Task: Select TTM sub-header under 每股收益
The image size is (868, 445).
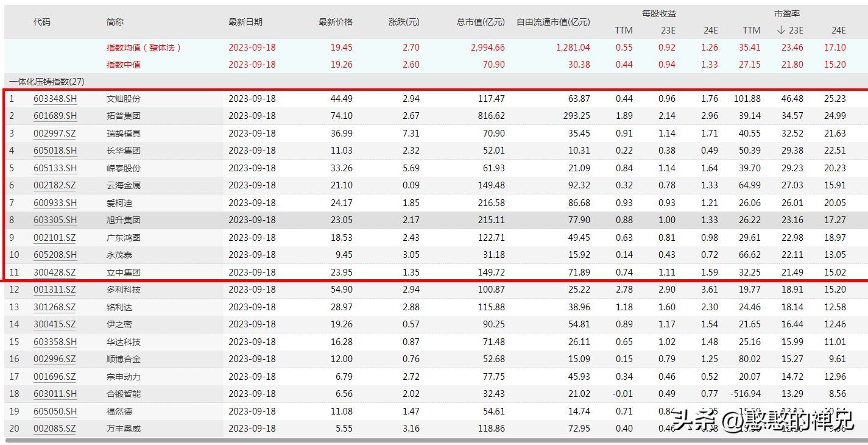Action: pyautogui.click(x=624, y=30)
